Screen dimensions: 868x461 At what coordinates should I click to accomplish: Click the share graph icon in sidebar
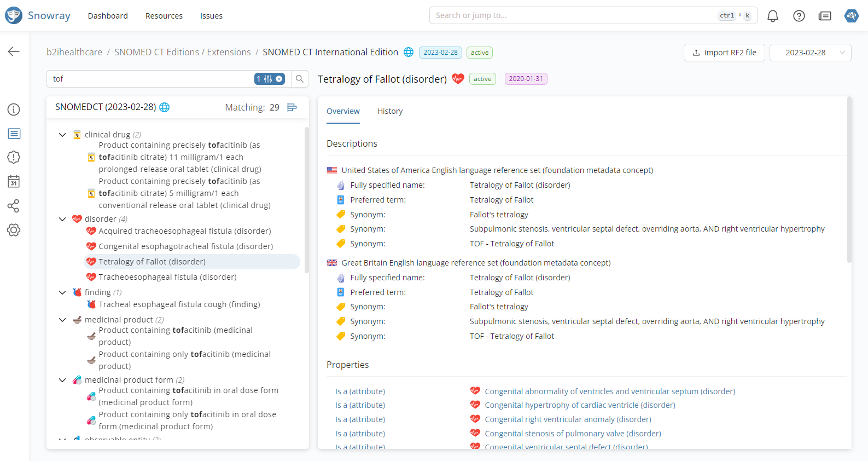(x=14, y=206)
